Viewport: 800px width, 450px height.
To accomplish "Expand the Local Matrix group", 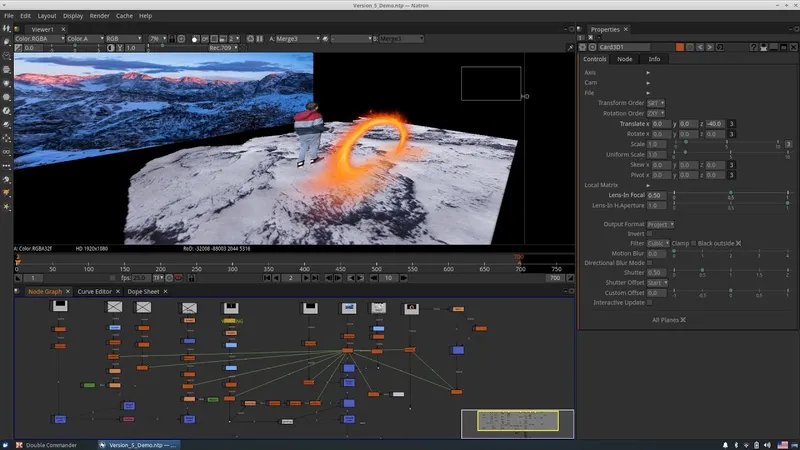I will coord(648,185).
